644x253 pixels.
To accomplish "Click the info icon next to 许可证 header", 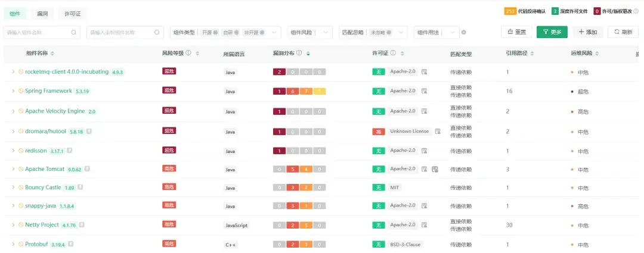I will 393,53.
